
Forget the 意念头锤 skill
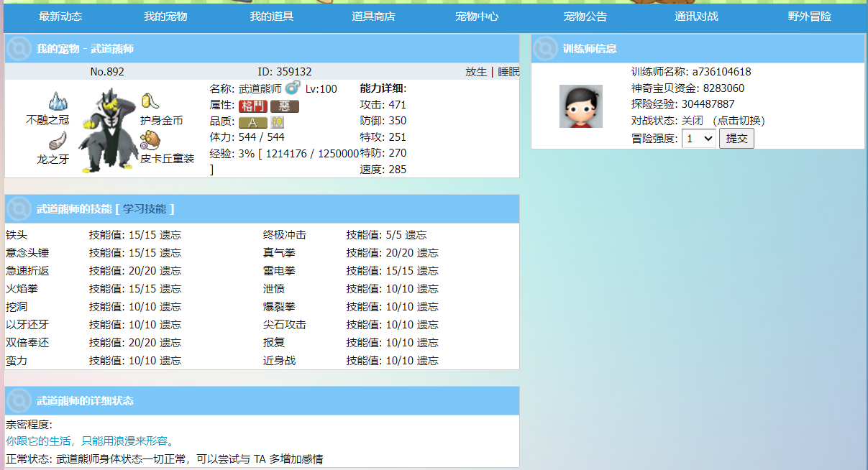point(170,253)
